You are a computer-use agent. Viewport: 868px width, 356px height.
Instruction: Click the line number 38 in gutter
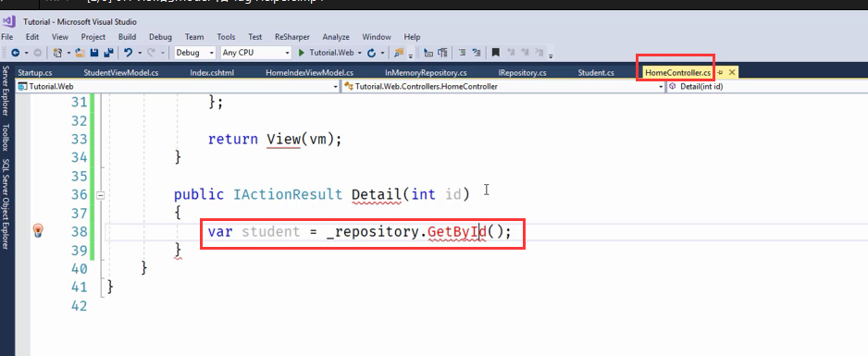tap(80, 231)
